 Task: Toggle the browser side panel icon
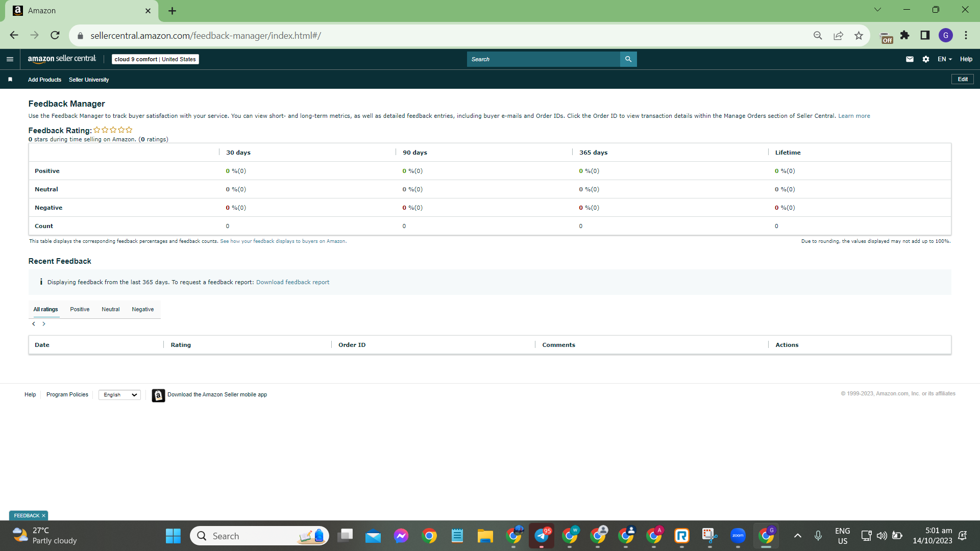(925, 35)
